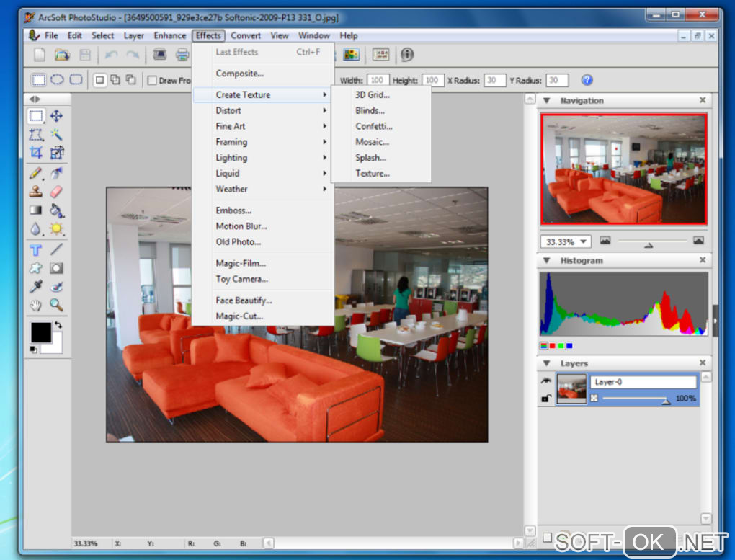Click the sunflower picture icon in toolbar
Image resolution: width=735 pixels, height=560 pixels.
point(351,55)
